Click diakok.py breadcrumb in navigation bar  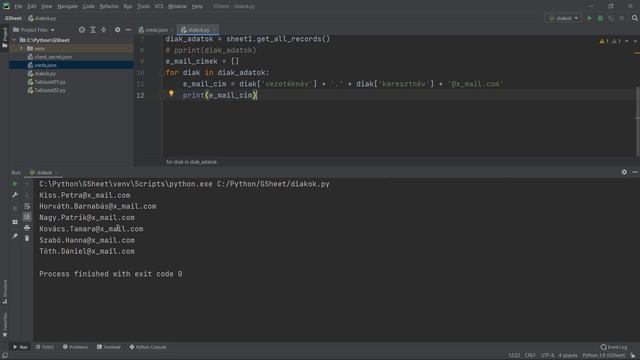click(42, 18)
